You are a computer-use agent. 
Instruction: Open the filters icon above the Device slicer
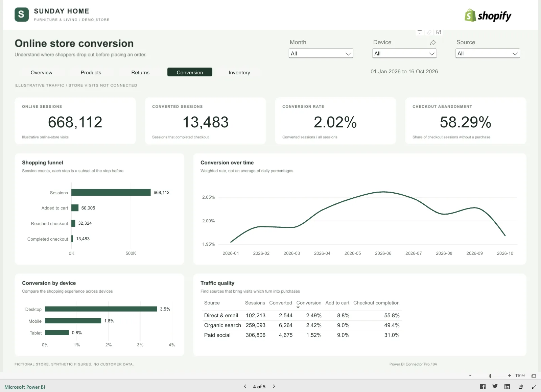[x=419, y=32]
